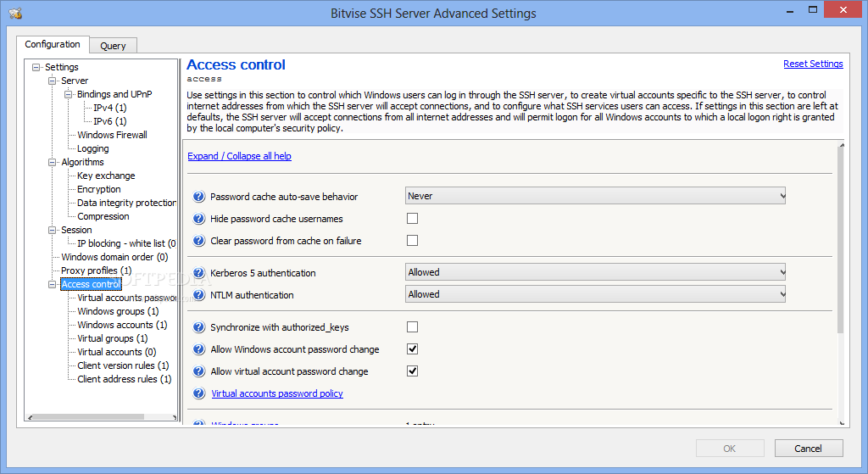Open help for Allow Windows account password change
The width and height of the screenshot is (868, 474).
[198, 349]
